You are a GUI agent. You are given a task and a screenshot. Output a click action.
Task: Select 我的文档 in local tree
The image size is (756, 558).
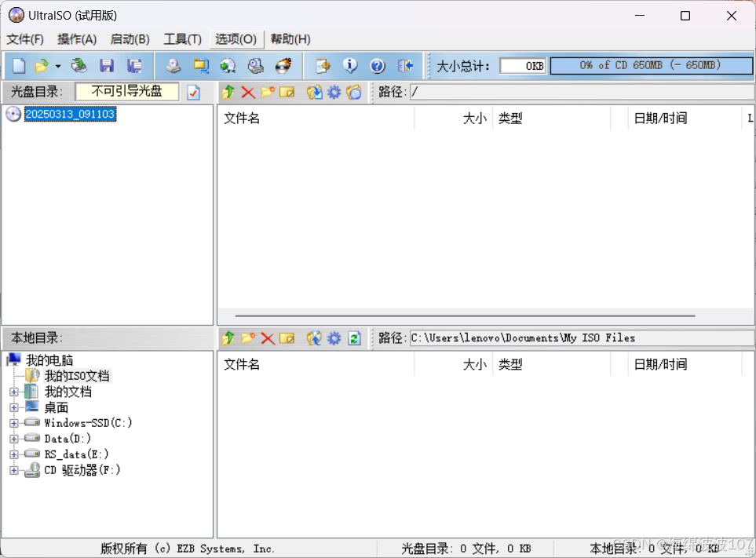click(68, 392)
